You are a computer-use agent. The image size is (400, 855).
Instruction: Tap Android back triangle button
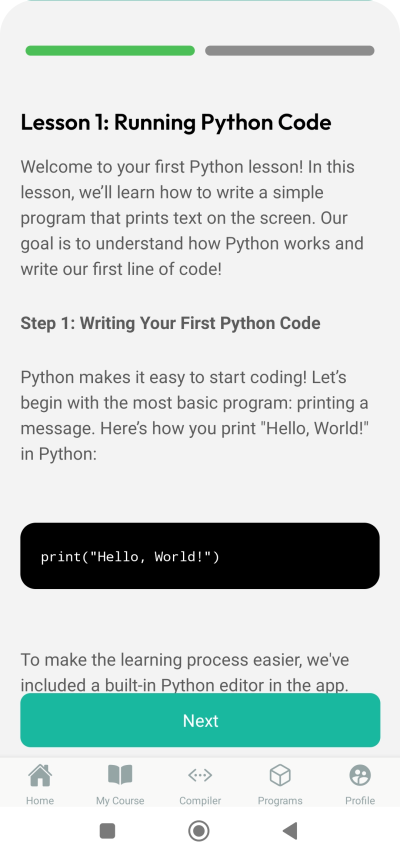290,831
